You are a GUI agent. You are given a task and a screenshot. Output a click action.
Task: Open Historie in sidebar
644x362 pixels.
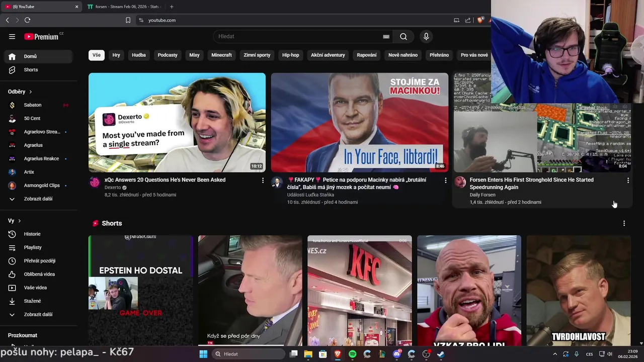point(39,234)
